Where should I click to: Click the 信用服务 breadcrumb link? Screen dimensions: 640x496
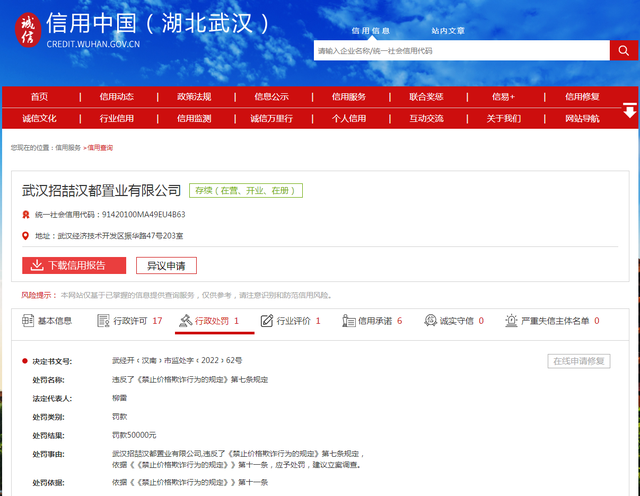68,147
